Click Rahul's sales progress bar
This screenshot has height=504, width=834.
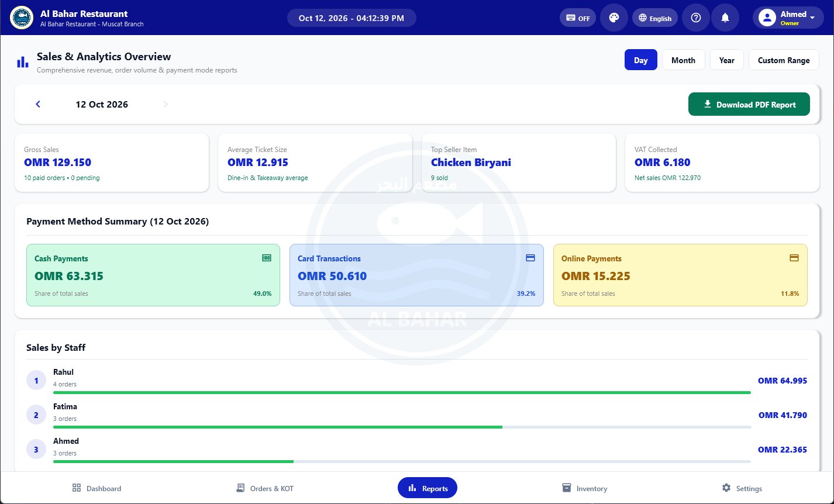[402, 392]
